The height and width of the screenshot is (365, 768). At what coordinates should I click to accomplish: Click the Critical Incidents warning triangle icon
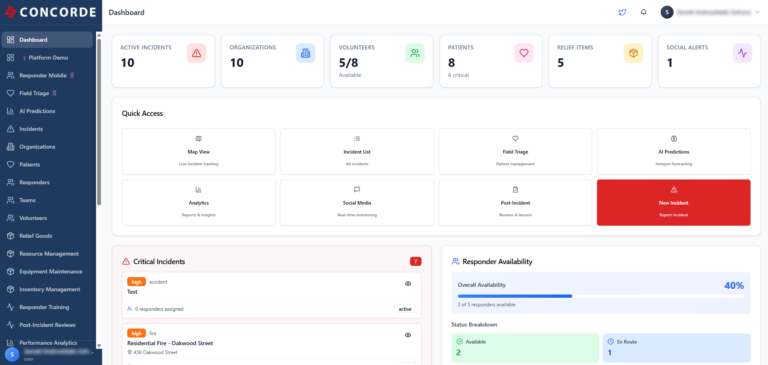click(126, 262)
